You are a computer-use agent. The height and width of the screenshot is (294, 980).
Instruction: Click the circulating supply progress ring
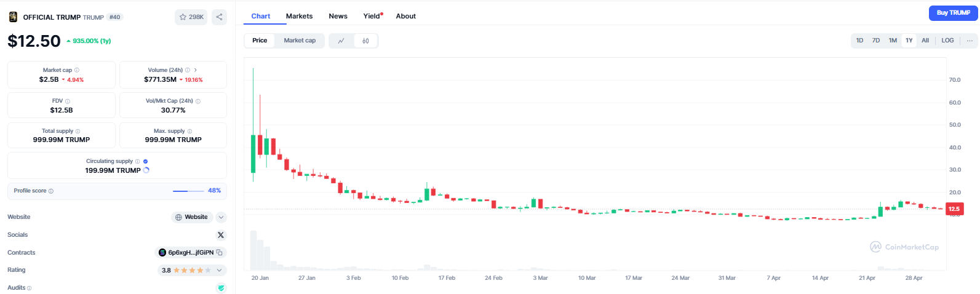pos(146,170)
